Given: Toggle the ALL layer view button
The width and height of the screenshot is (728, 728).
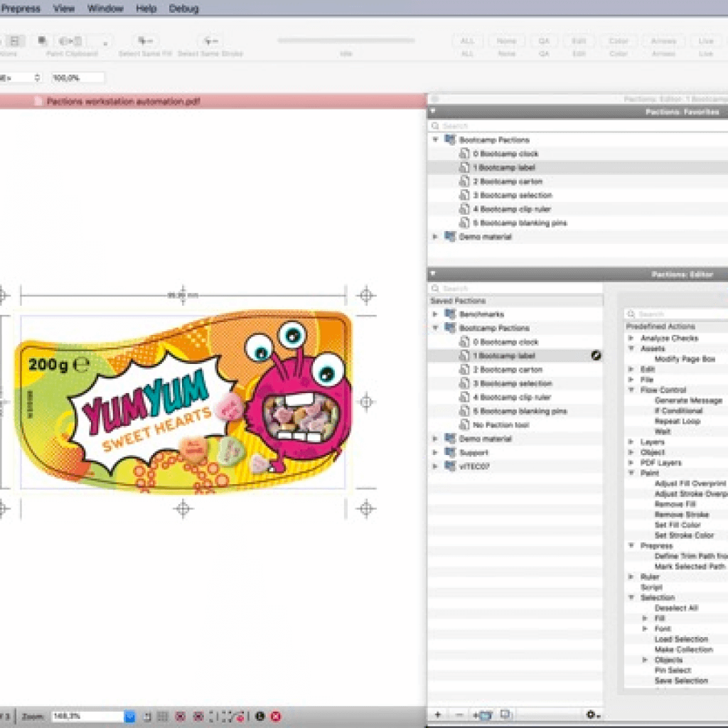Looking at the screenshot, I should 467,41.
